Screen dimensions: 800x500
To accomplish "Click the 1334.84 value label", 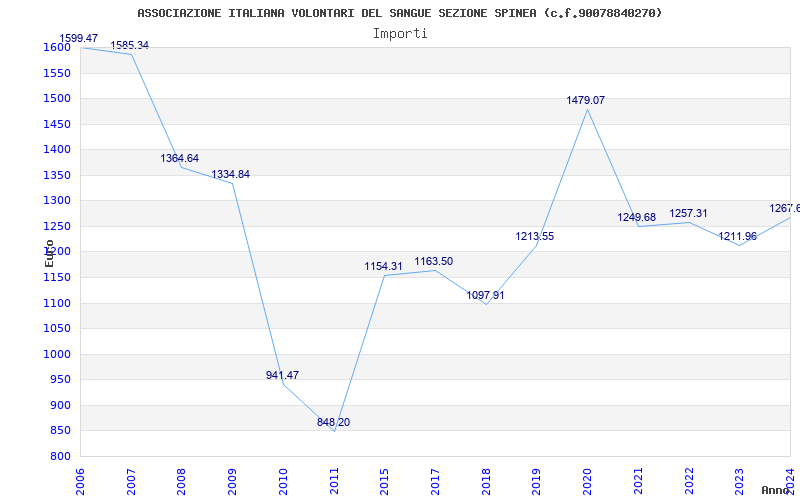I will point(231,174).
